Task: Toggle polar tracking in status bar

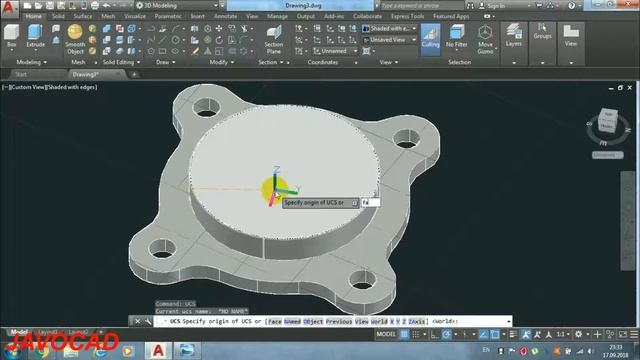Action: tap(447, 334)
